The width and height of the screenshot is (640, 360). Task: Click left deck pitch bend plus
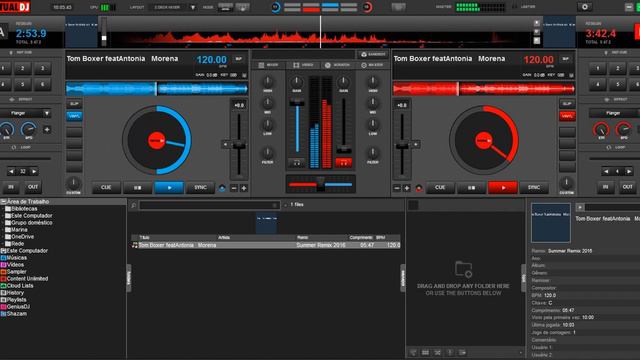click(x=244, y=188)
